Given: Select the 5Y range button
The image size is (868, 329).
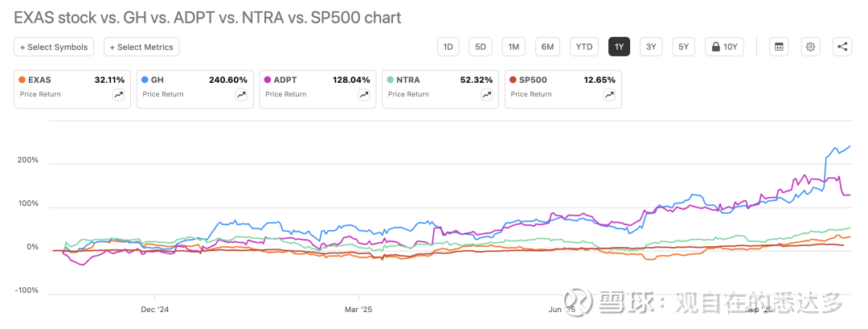Looking at the screenshot, I should pos(683,47).
